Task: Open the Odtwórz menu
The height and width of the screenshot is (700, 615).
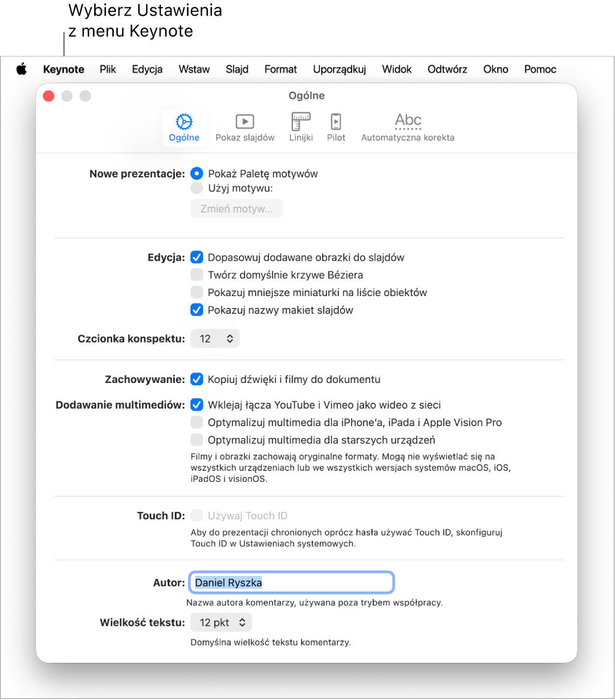Action: (x=447, y=69)
